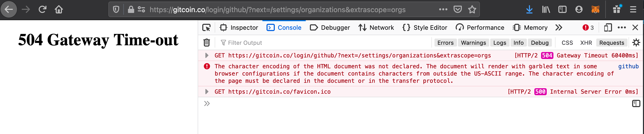This screenshot has height=134, width=644.
Task: Open console settings gear icon
Action: pos(636,43)
